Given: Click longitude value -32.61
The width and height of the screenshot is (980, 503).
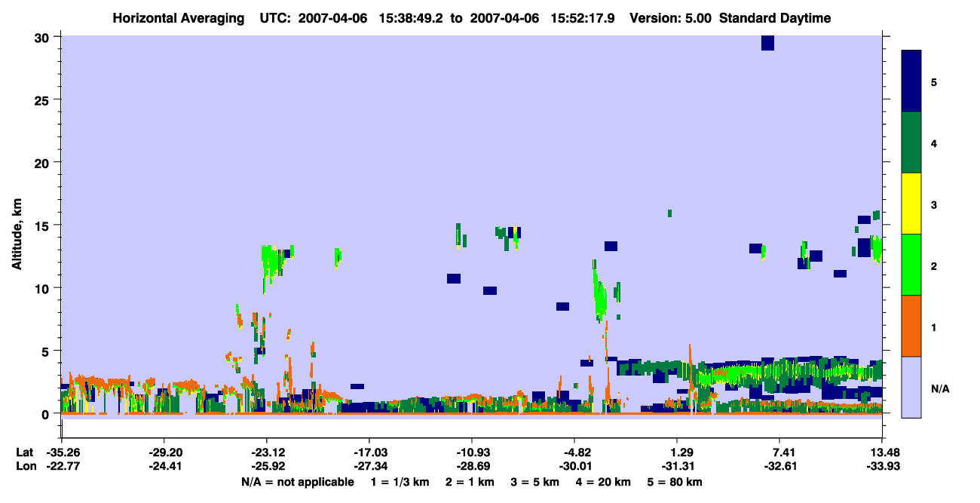Looking at the screenshot, I should [779, 466].
